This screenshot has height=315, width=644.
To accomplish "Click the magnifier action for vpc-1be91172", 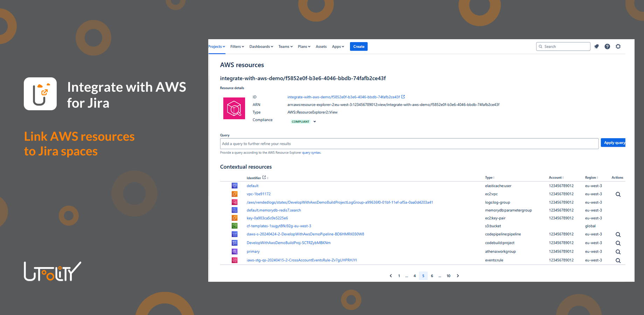I will tap(618, 194).
